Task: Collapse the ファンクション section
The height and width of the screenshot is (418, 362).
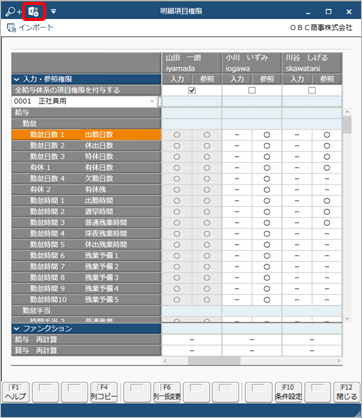Action: [16, 329]
